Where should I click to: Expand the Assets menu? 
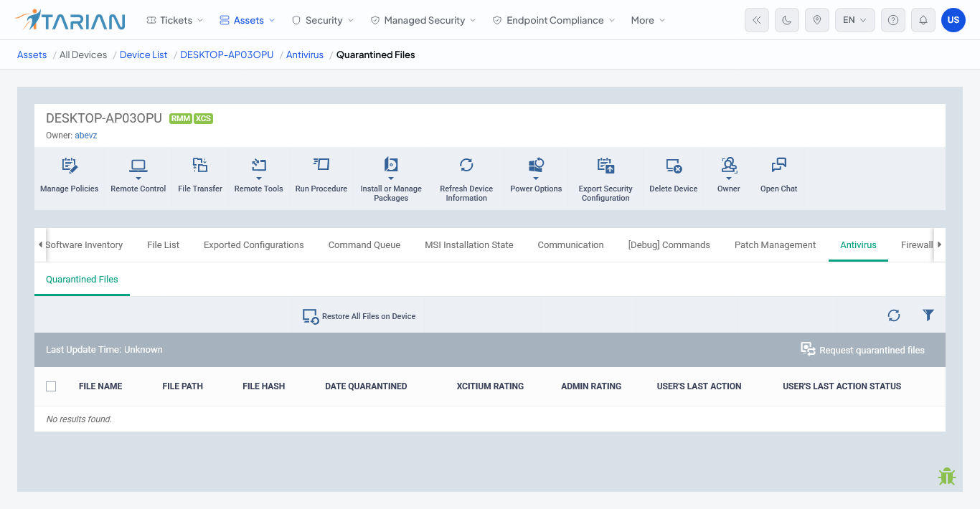tap(248, 20)
